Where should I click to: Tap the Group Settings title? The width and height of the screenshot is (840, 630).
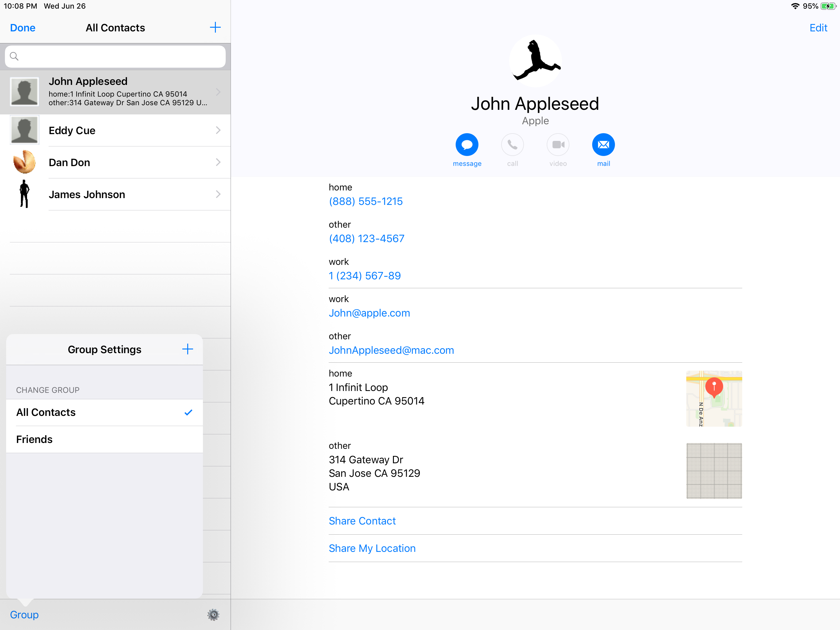pos(105,349)
